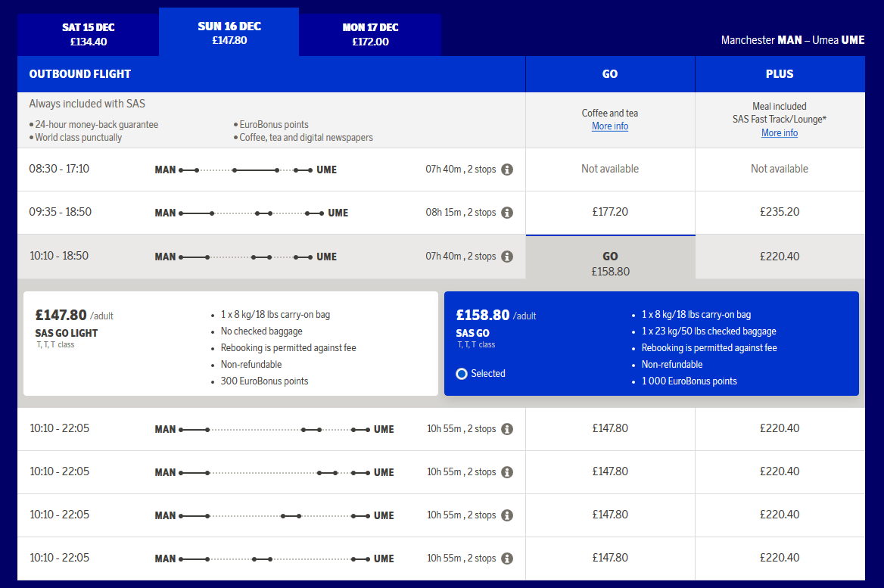Screen dimensions: 884x588
Task: Select the 08:30 - 17:10 flight time
Action: click(59, 169)
